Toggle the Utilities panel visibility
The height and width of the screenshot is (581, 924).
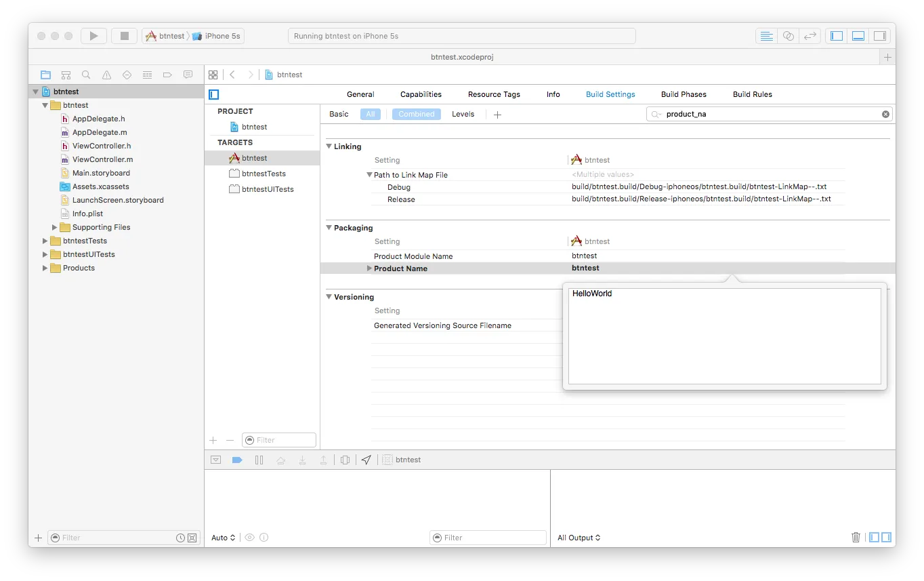(x=880, y=36)
